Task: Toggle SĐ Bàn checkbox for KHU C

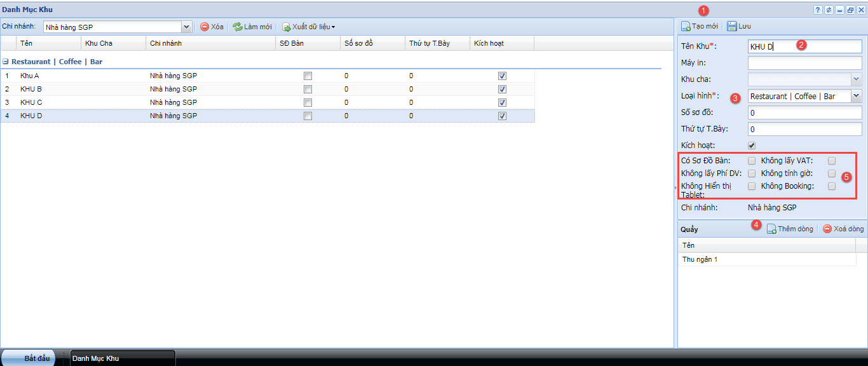Action: tap(308, 102)
